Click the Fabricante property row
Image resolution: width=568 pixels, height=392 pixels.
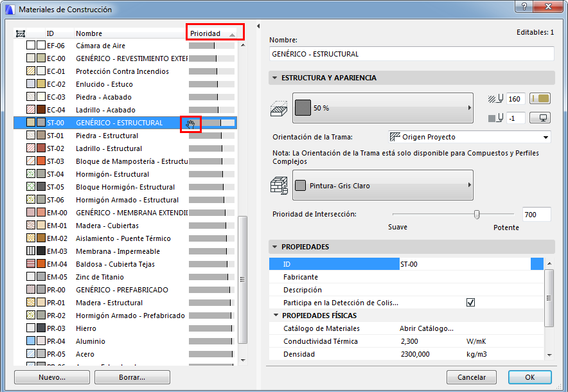tap(407, 277)
